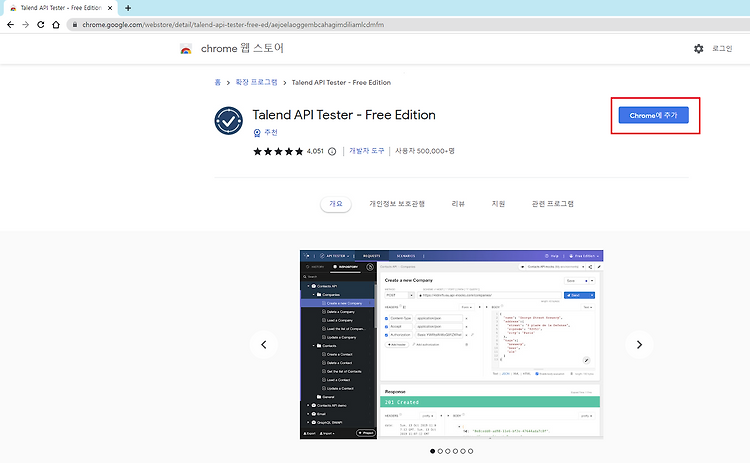The image size is (750, 463).
Task: Click the browser forward arrow
Action: [25, 25]
